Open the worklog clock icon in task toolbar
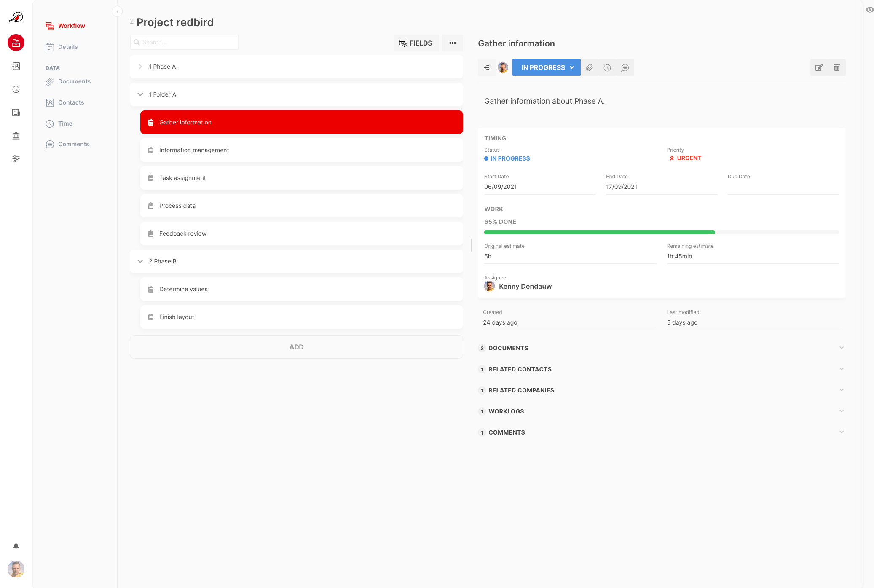 click(607, 67)
